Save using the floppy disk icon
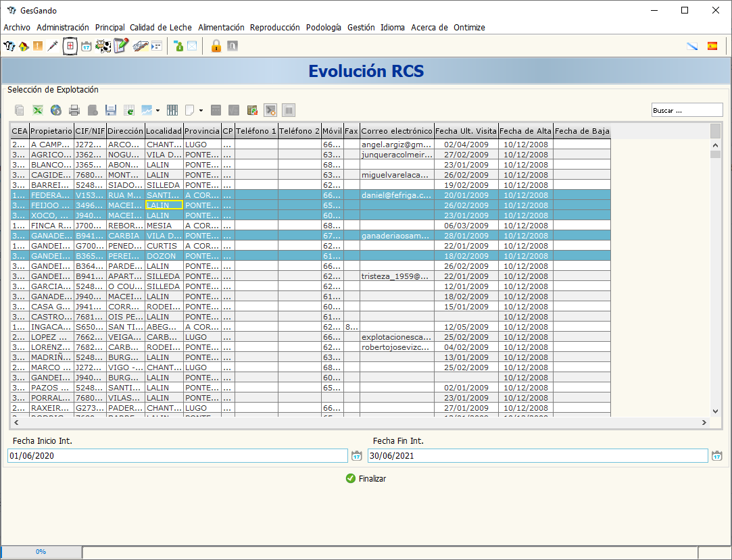The width and height of the screenshot is (732, 560). coord(111,110)
